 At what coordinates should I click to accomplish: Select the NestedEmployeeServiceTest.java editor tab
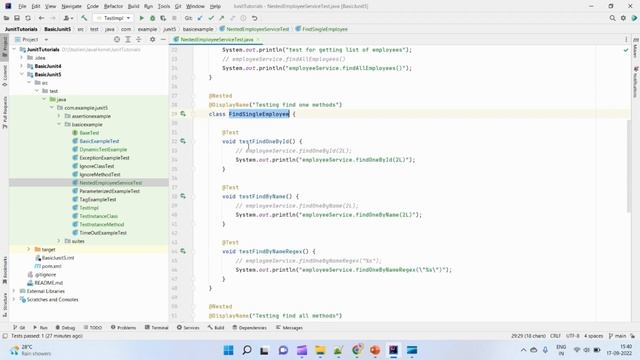click(216, 39)
